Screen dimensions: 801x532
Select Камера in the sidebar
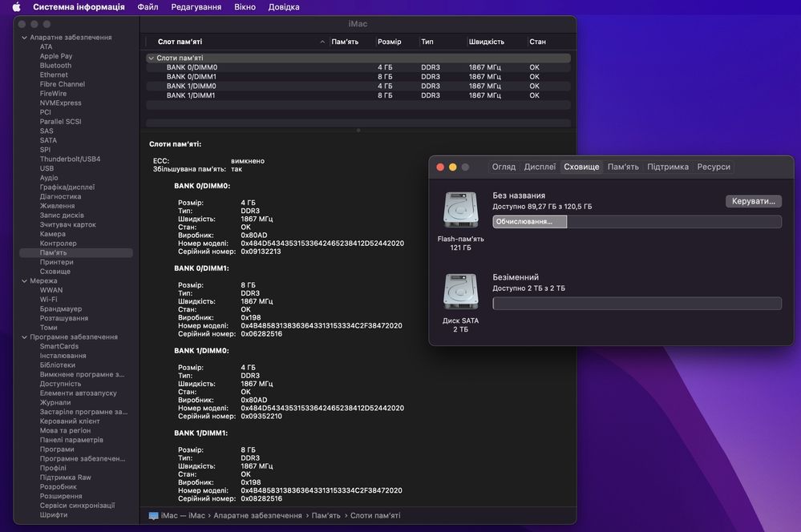pyautogui.click(x=53, y=234)
